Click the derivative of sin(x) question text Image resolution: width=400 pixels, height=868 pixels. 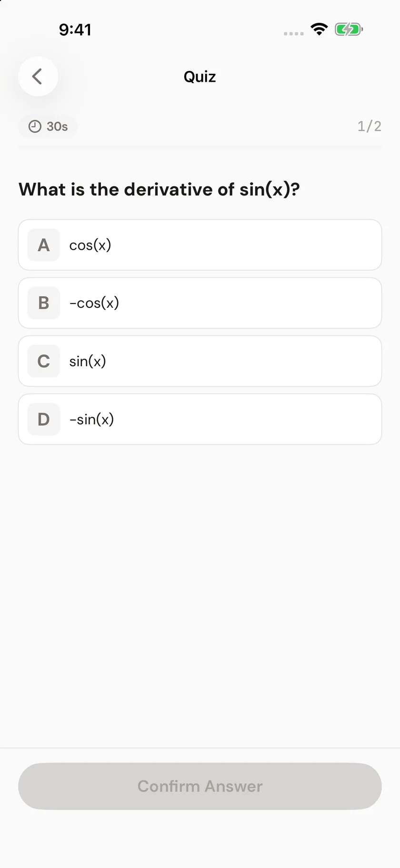[160, 189]
